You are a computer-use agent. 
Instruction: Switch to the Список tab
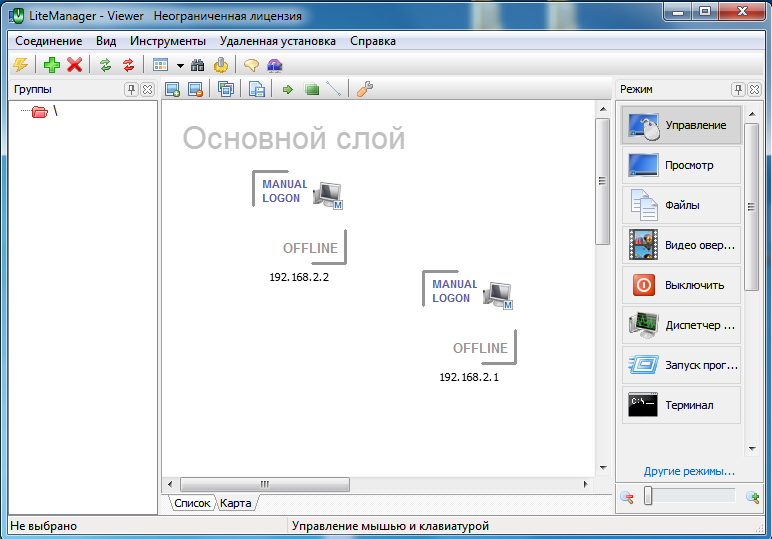coord(192,503)
